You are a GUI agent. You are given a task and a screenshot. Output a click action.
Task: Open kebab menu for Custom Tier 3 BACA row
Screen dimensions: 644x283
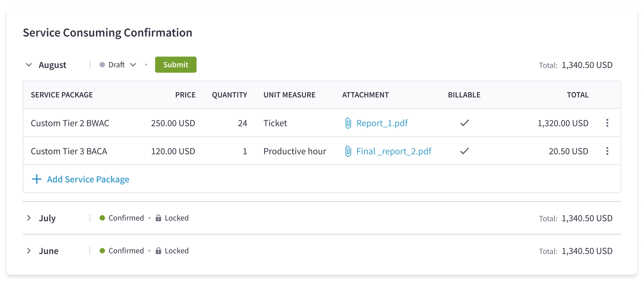[607, 151]
